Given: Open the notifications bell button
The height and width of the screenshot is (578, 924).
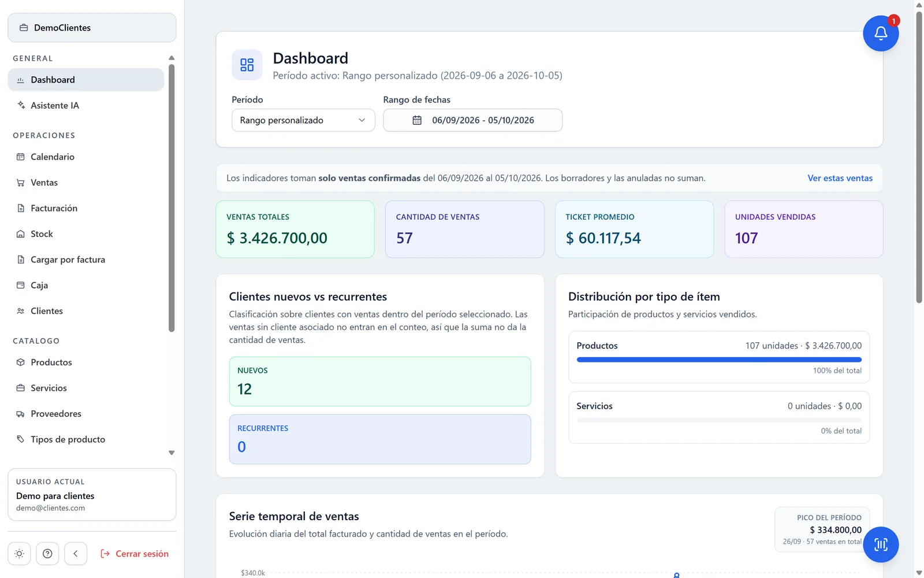Looking at the screenshot, I should (x=881, y=34).
